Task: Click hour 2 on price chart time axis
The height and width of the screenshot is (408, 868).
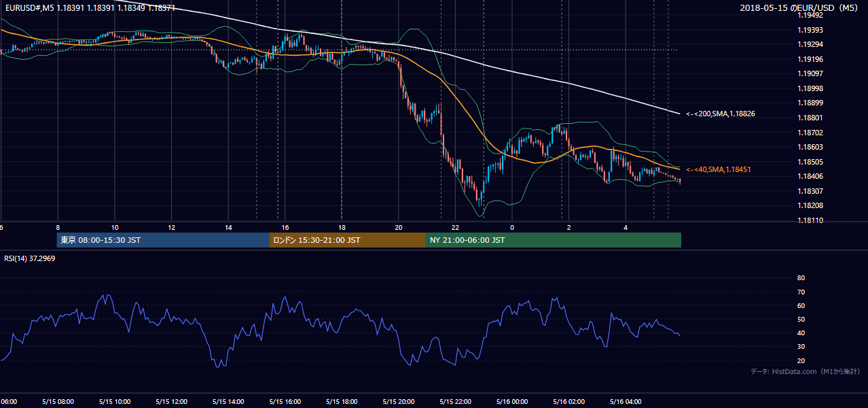Action: [x=569, y=227]
